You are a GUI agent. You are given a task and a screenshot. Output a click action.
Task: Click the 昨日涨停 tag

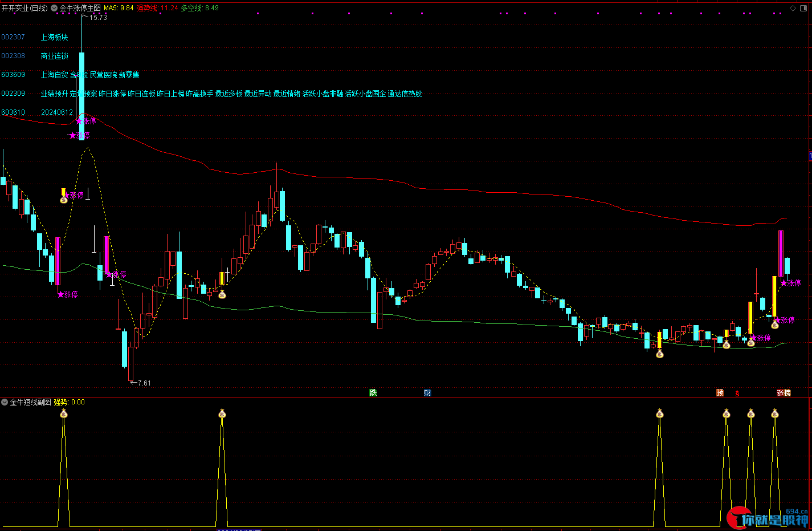113,94
